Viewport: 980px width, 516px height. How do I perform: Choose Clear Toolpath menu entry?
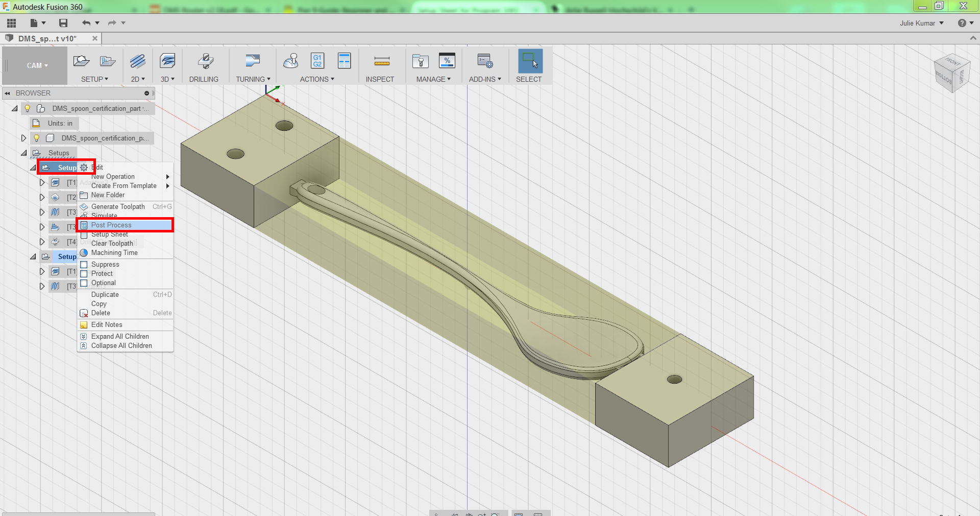(125, 243)
